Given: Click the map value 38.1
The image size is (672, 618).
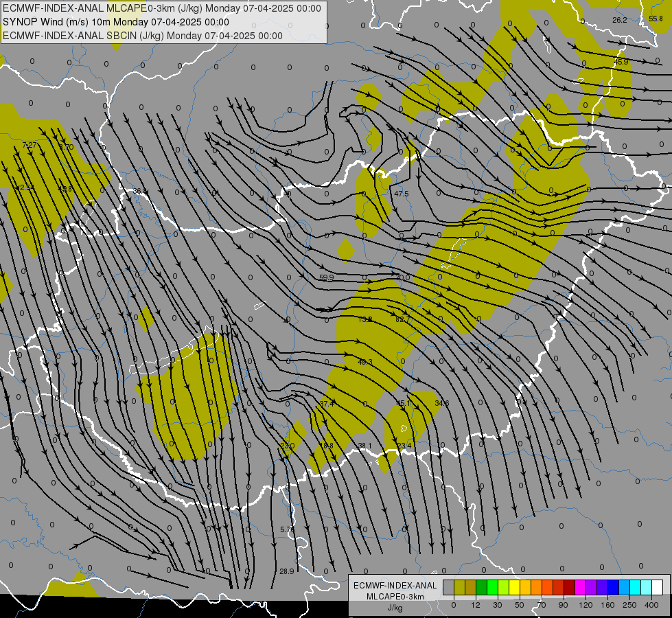Looking at the screenshot, I should coord(364,446).
